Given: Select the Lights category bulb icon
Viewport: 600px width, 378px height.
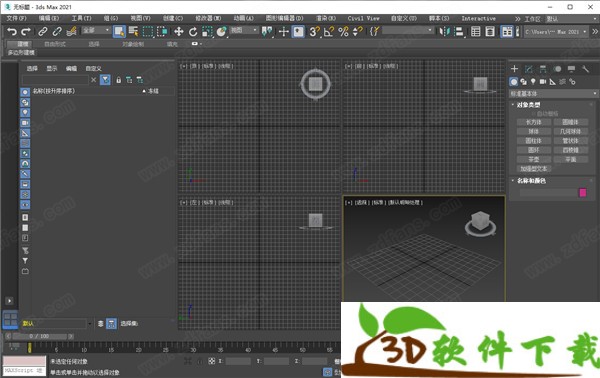Looking at the screenshot, I should pyautogui.click(x=533, y=82).
